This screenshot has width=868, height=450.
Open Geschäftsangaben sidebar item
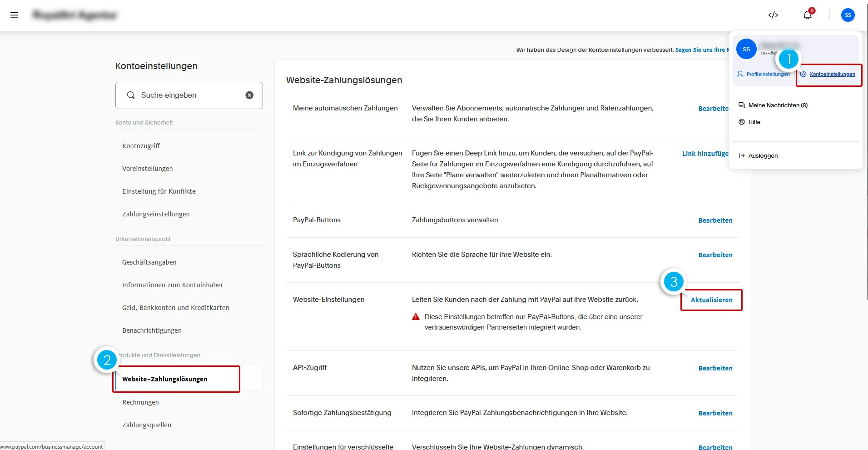coord(149,262)
